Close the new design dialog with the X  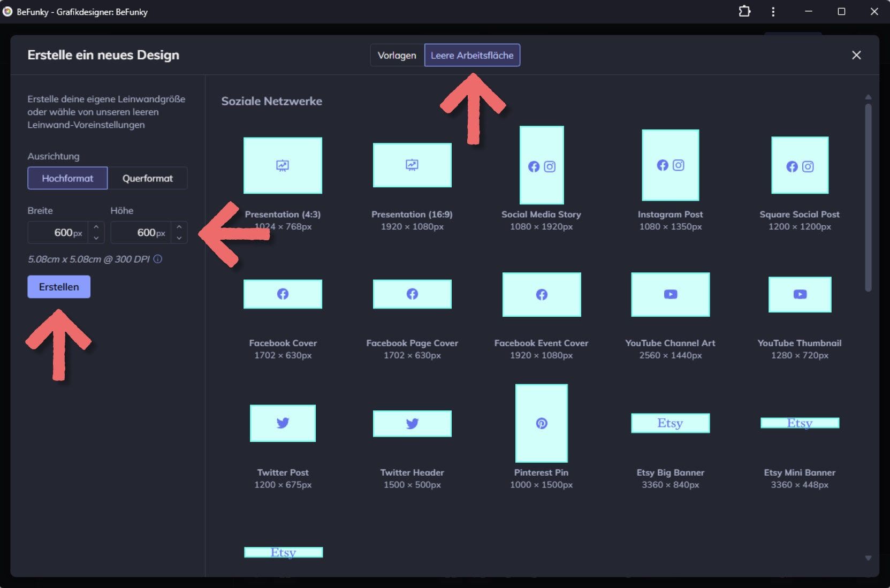click(x=856, y=55)
